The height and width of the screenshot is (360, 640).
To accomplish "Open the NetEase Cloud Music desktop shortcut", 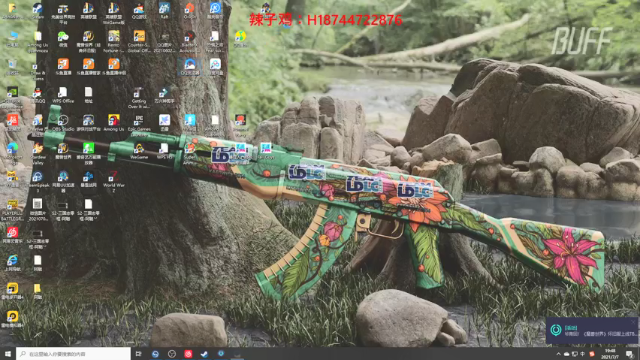I will pos(12,236).
